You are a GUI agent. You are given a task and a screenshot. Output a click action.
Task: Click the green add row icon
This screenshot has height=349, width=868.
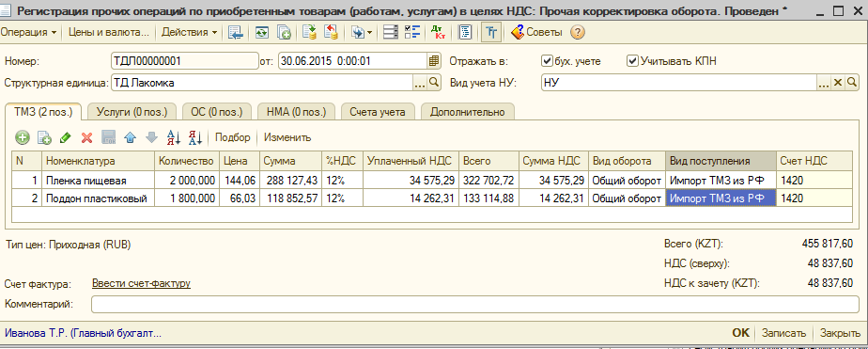coord(23,137)
